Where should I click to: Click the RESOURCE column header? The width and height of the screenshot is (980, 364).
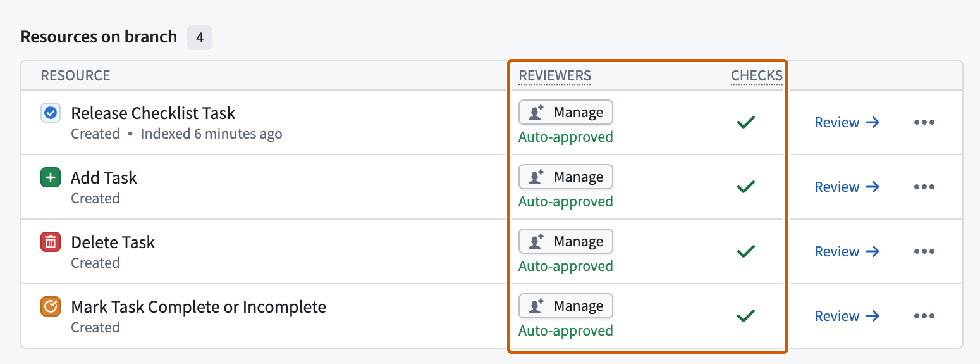[x=75, y=76]
